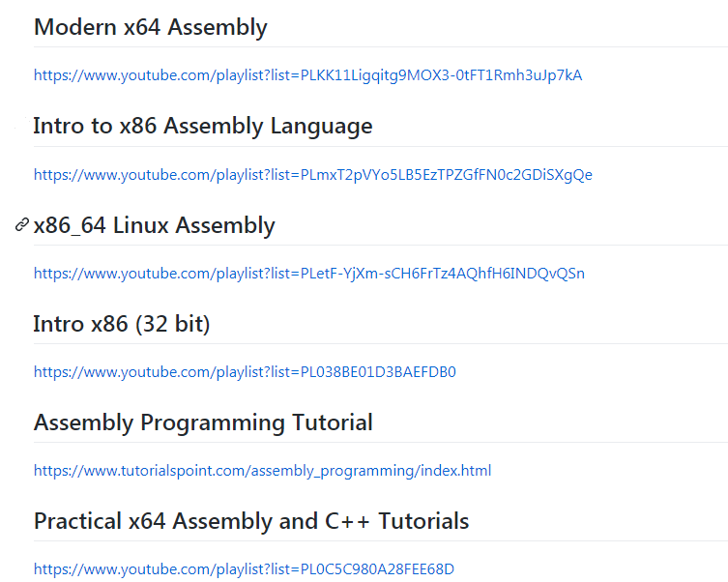Click the word "Tutorials" in the last heading
Screen dimensions: 728x582
(423, 521)
